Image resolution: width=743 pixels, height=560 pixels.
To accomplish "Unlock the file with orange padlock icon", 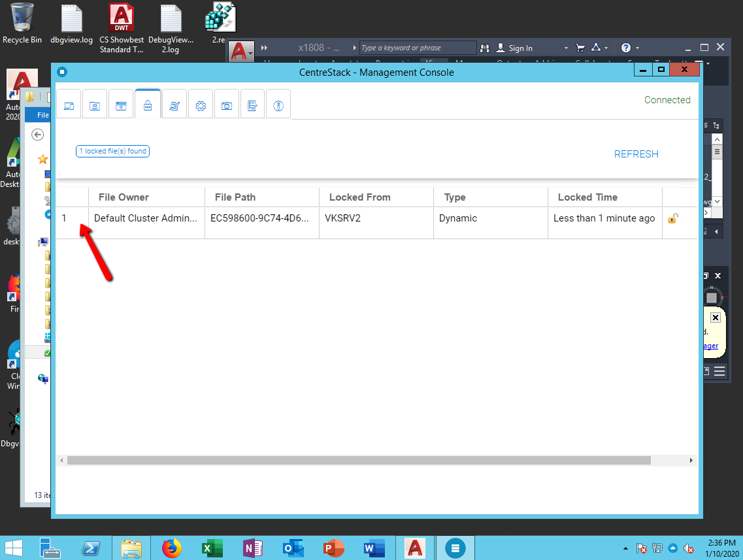I will coord(673,218).
